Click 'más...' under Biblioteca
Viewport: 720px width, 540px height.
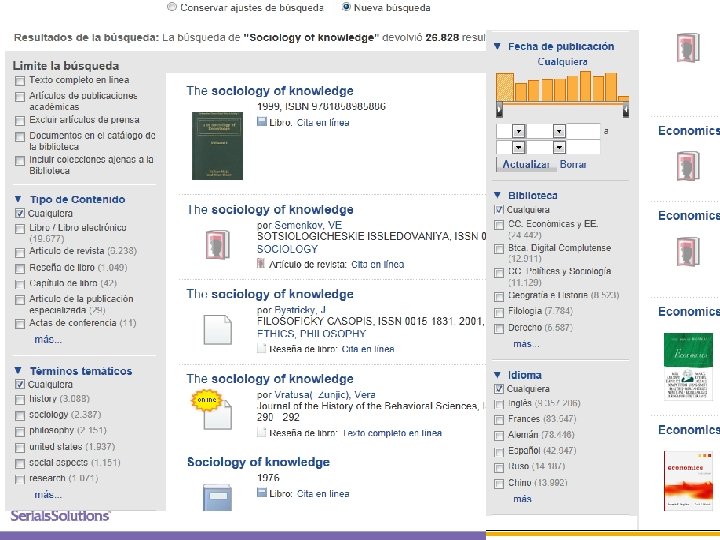coord(526,344)
